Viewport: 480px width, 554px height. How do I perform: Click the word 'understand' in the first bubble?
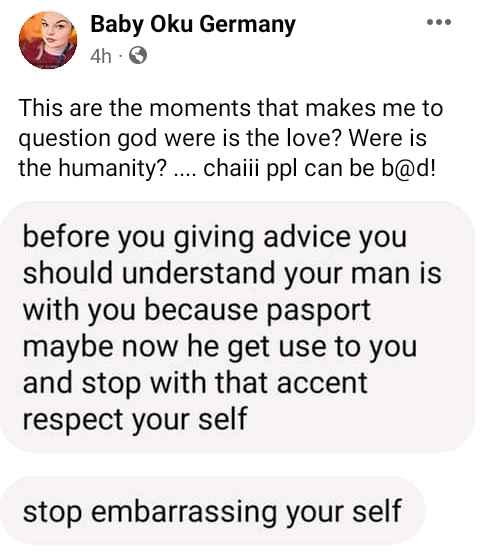click(198, 273)
